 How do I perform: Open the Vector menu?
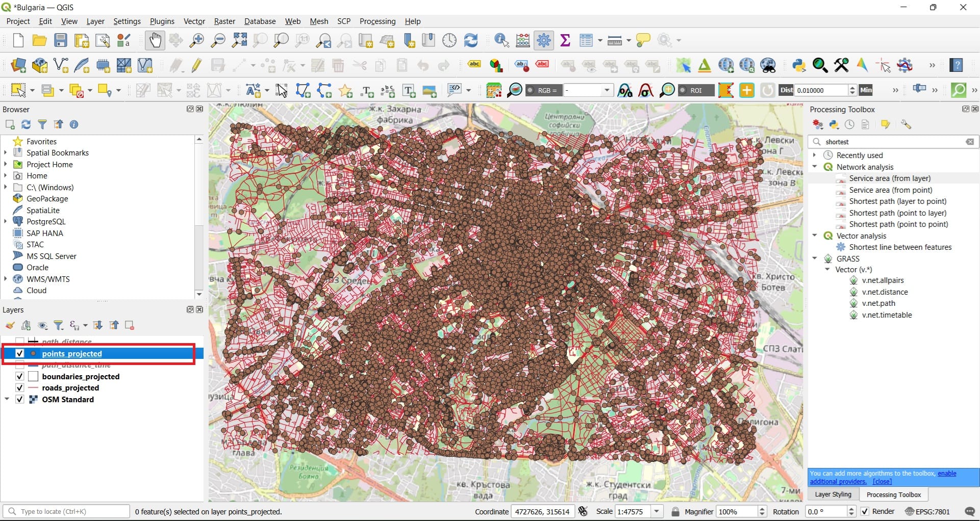point(194,21)
